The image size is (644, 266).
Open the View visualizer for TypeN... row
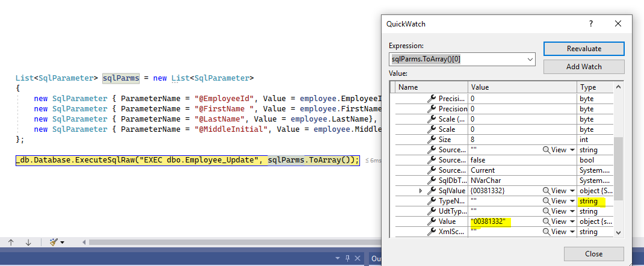[556, 201]
